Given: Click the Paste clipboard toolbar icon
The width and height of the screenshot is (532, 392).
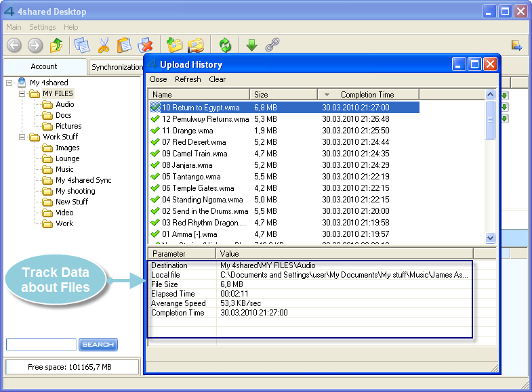Looking at the screenshot, I should click(x=125, y=45).
